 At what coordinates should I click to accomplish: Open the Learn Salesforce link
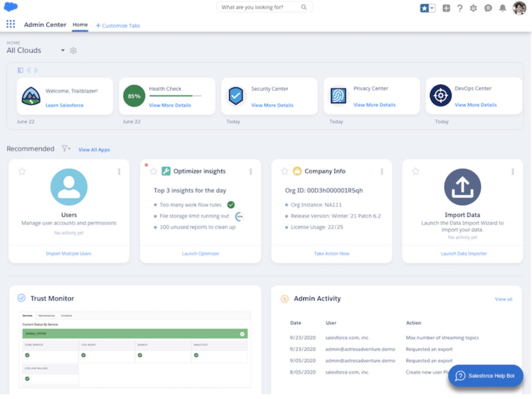click(x=65, y=105)
